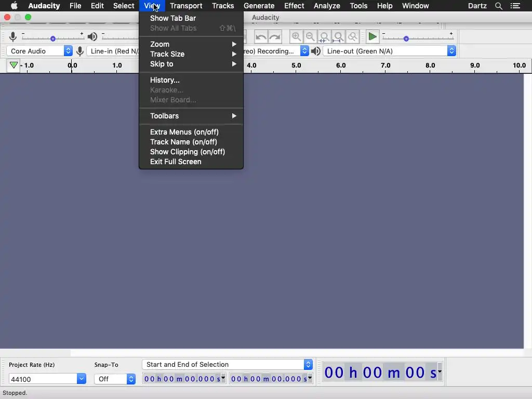This screenshot has height=399, width=532.
Task: Open the Select menu
Action: pyautogui.click(x=124, y=6)
